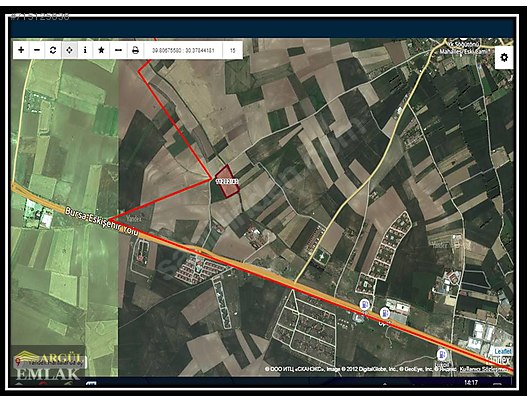Toggle the pan crosshair tool
This screenshot has width=528, height=396.
pos(69,50)
